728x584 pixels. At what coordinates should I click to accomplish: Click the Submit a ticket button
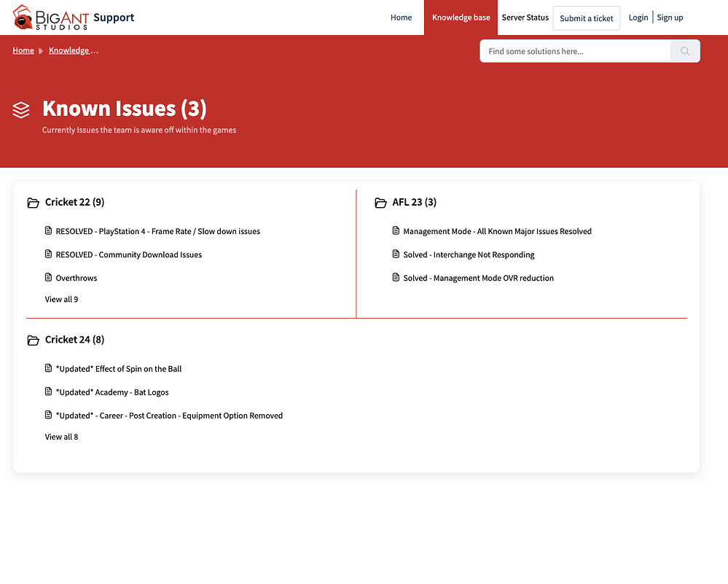point(586,18)
